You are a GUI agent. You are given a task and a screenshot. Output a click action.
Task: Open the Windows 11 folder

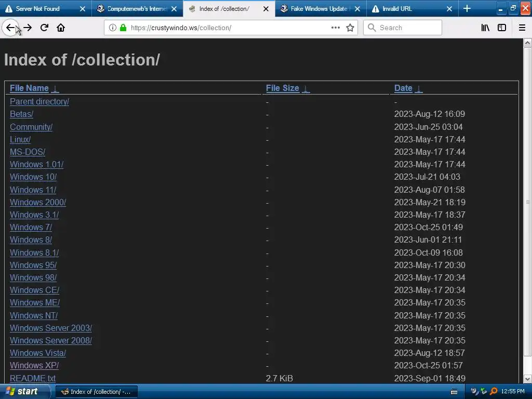[x=33, y=190]
